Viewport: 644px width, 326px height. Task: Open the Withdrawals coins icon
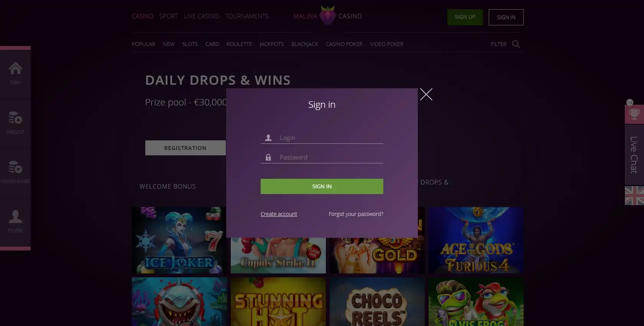(15, 167)
